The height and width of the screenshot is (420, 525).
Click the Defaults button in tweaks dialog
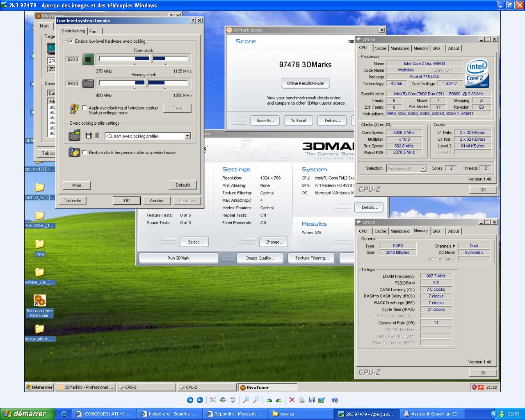(x=183, y=185)
